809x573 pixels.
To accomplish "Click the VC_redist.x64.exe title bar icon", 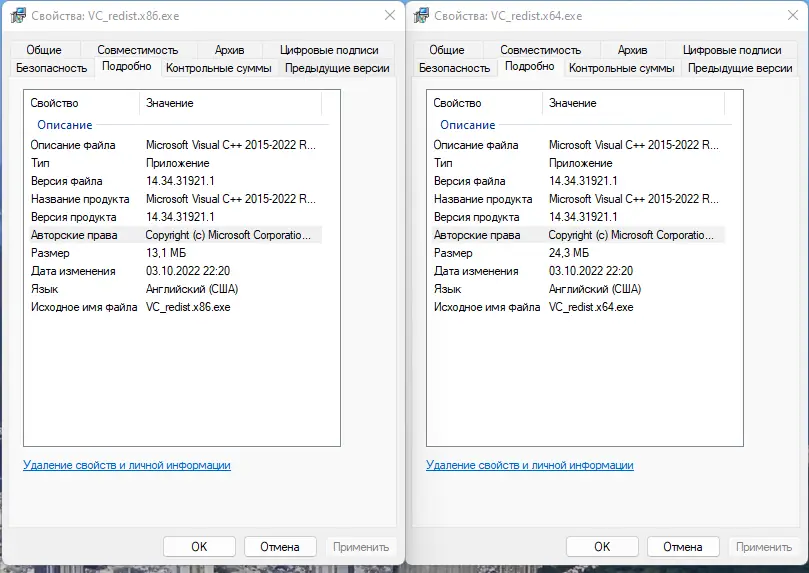I will pyautogui.click(x=422, y=16).
